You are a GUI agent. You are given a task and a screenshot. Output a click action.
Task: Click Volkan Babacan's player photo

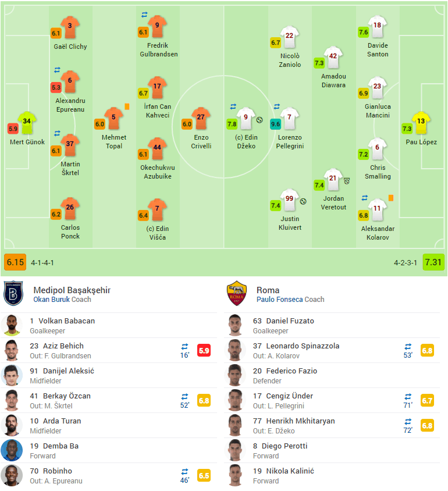coord(12,325)
